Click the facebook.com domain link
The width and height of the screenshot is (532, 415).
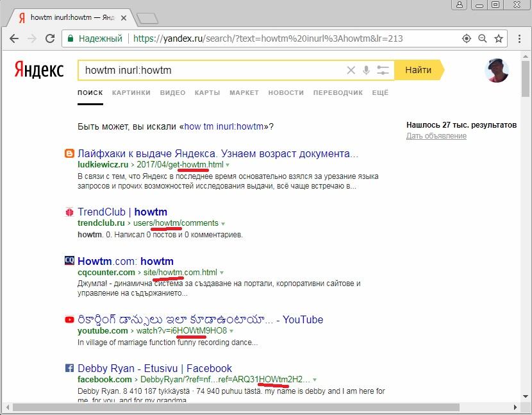point(104,379)
